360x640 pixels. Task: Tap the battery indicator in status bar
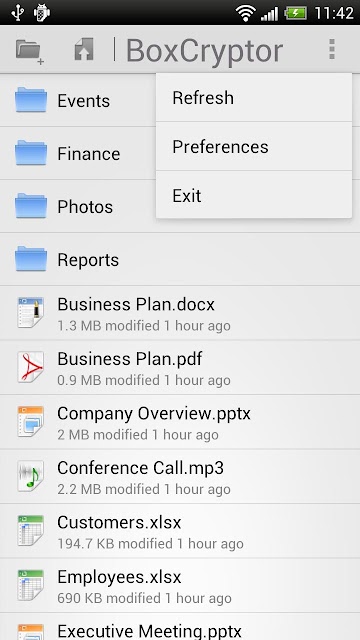coord(296,13)
